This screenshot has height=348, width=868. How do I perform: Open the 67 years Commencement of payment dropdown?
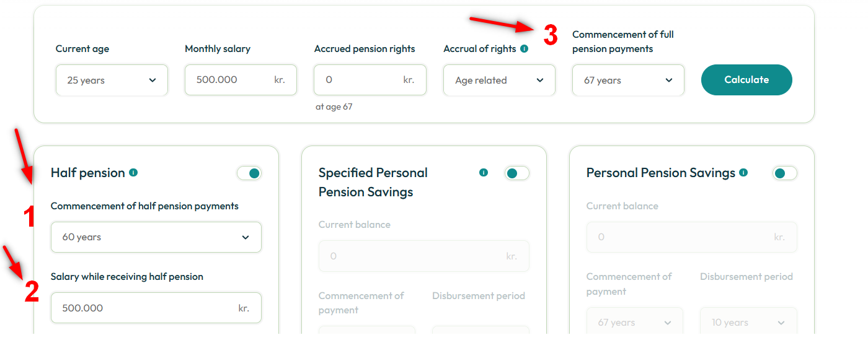coord(635,323)
